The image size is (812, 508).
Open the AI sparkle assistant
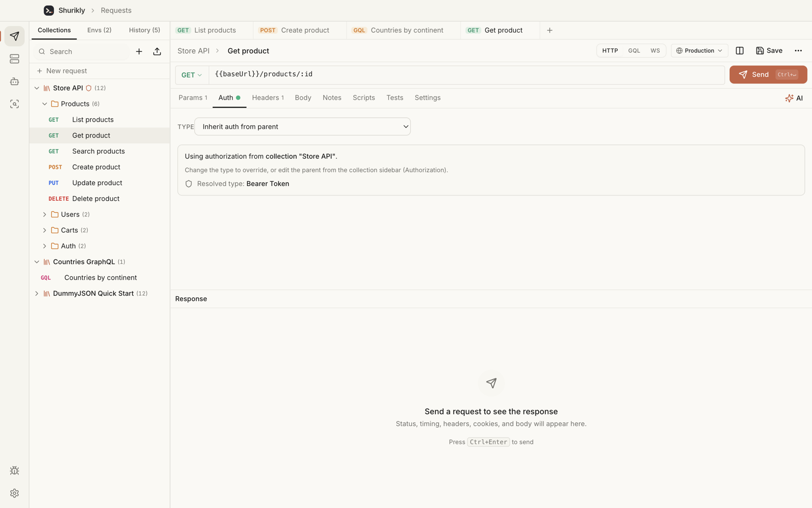click(x=794, y=98)
